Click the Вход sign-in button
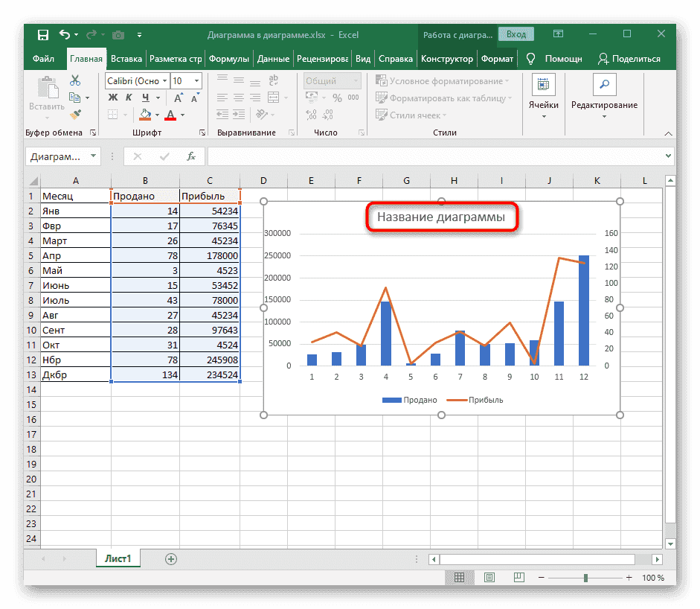This screenshot has width=700, height=609. (516, 34)
